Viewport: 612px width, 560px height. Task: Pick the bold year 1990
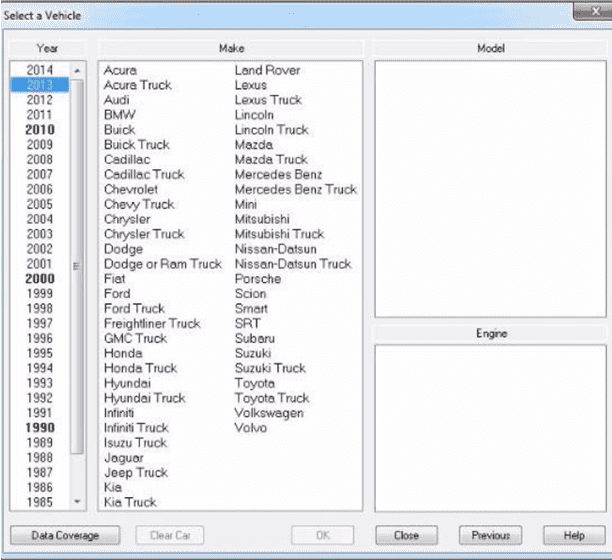click(40, 428)
